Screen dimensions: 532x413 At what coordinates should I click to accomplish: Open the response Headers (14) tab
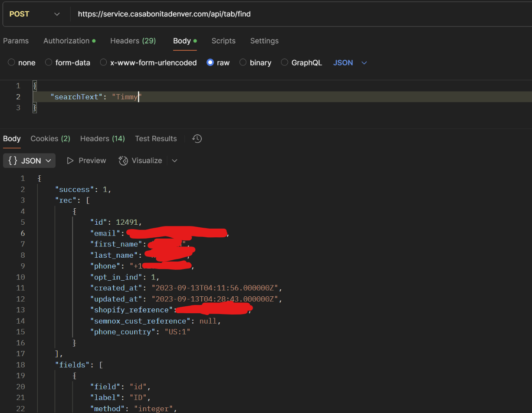coord(102,139)
